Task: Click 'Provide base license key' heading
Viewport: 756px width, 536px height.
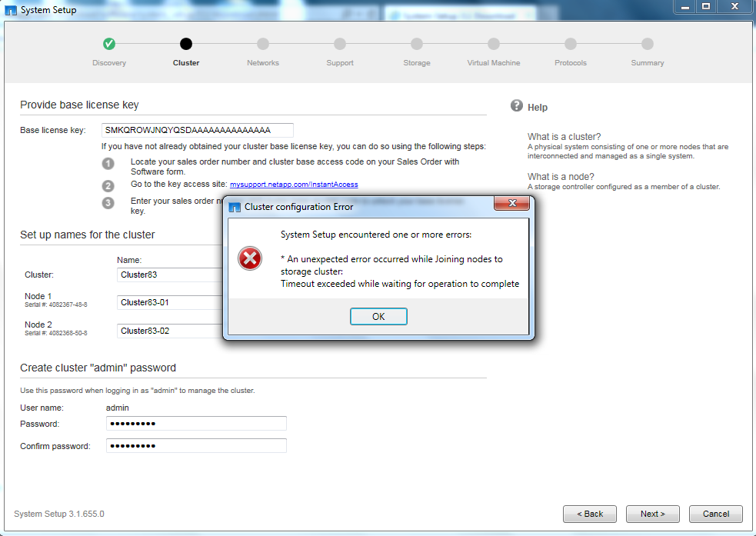Action: 79,105
